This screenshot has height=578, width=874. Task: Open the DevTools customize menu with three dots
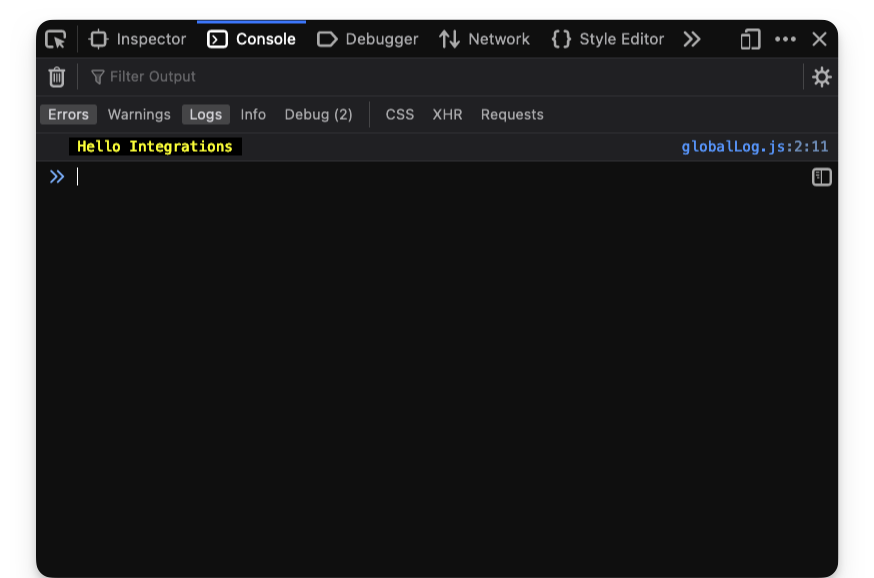pos(786,39)
